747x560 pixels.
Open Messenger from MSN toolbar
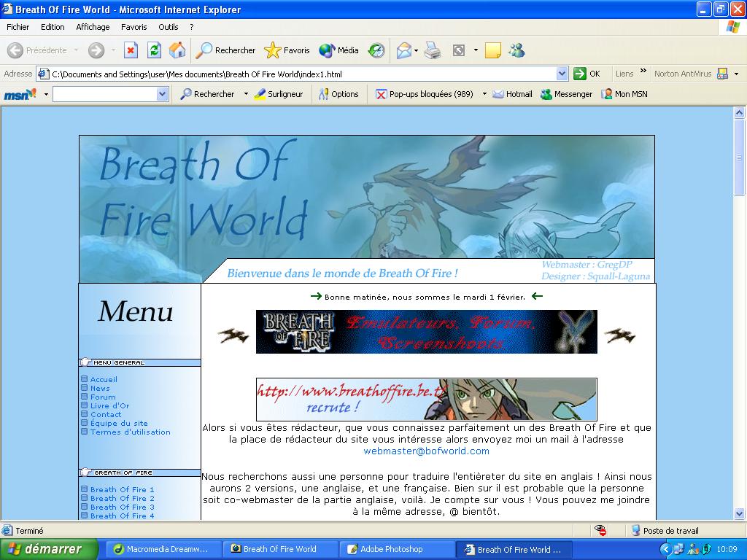click(566, 94)
